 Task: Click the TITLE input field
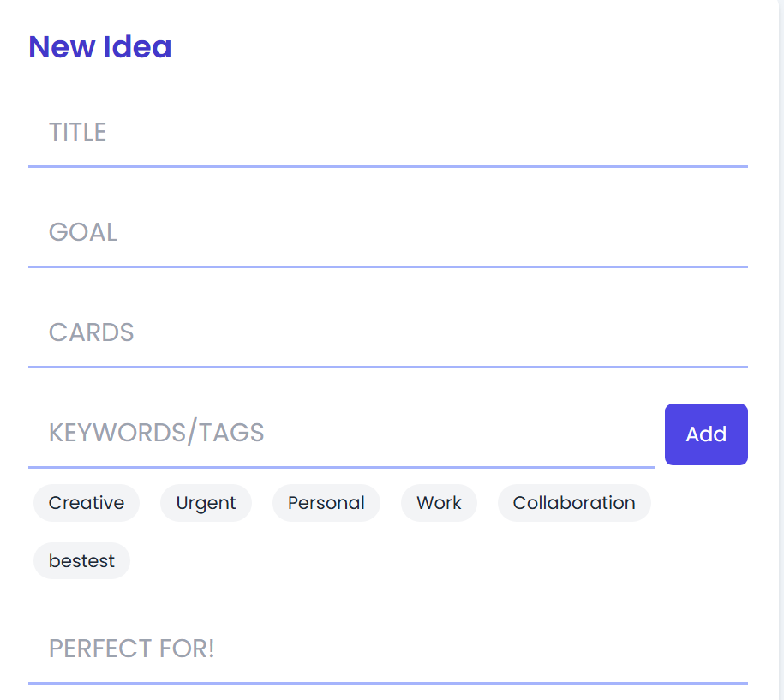[x=387, y=133]
